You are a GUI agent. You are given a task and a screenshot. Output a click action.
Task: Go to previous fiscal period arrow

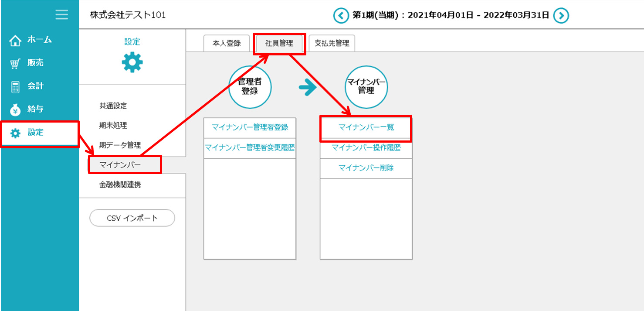point(341,16)
